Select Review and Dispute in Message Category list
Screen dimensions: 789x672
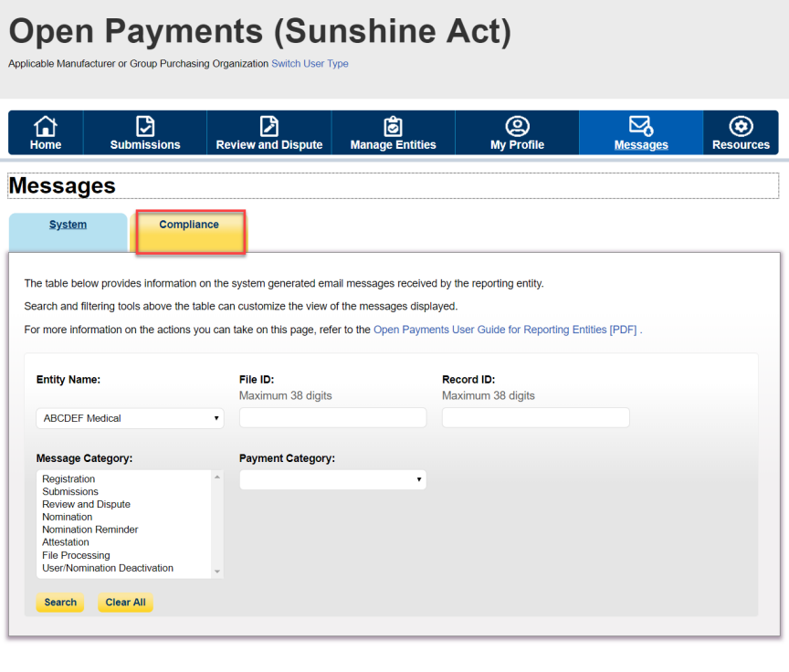click(86, 504)
